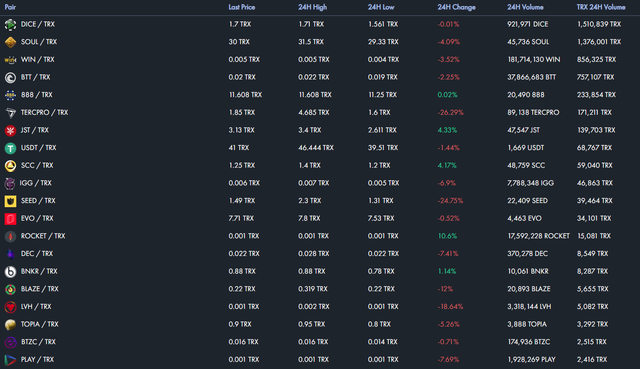This screenshot has width=640, height=369.
Task: Click the 4.33% change for JST
Action: tap(447, 130)
